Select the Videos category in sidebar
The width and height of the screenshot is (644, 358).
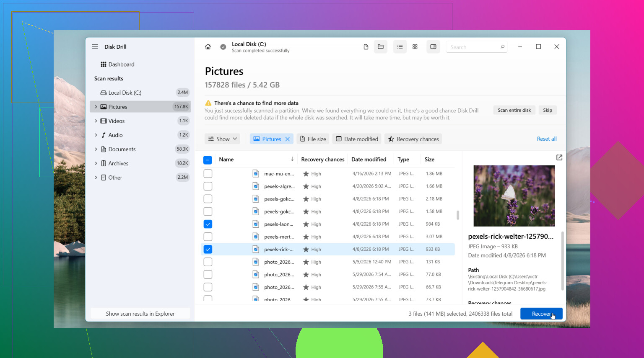140,121
